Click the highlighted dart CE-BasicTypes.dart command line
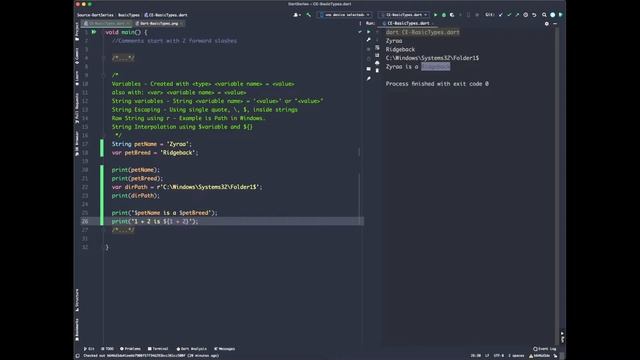The image size is (640, 360). [422, 32]
